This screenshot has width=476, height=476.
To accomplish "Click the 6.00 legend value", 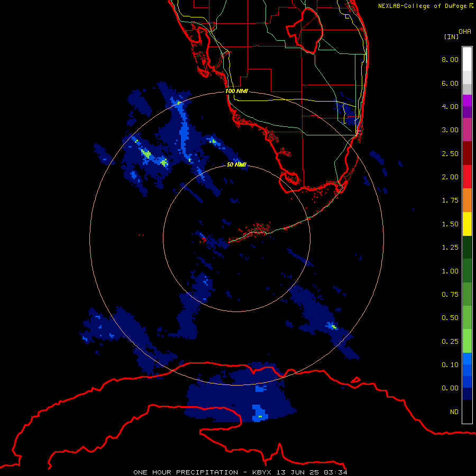I will click(450, 83).
